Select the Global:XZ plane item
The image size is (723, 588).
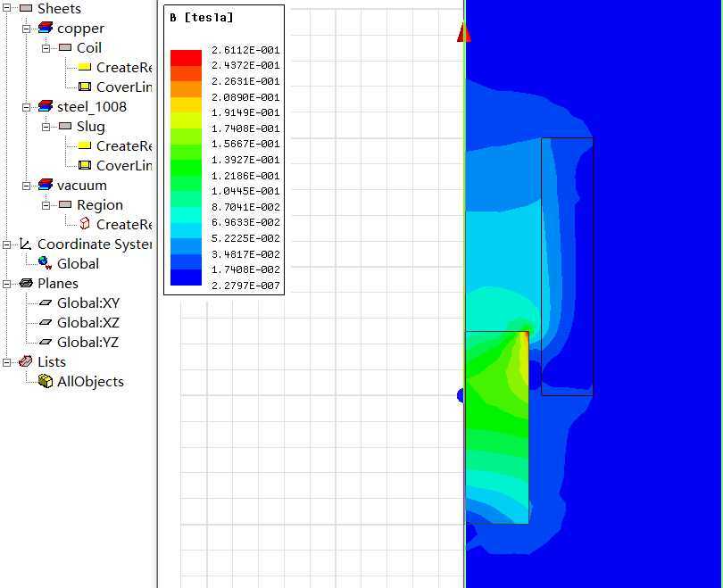[x=88, y=323]
